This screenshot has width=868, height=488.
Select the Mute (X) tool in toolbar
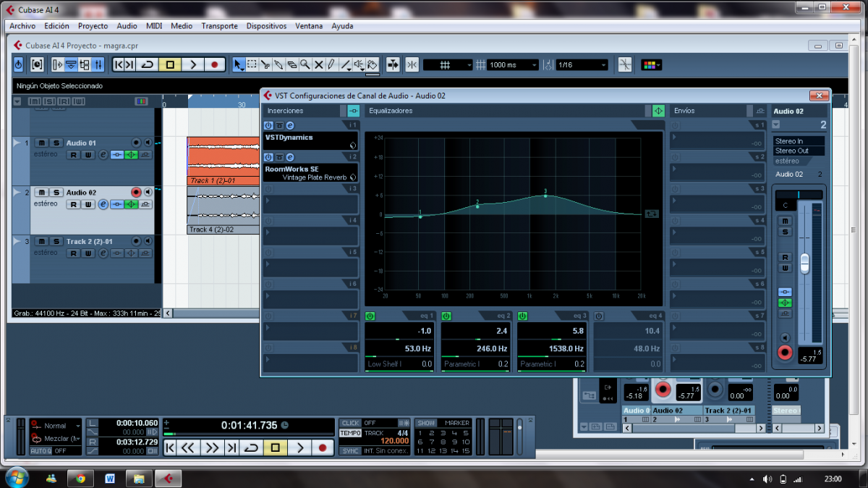click(x=318, y=64)
